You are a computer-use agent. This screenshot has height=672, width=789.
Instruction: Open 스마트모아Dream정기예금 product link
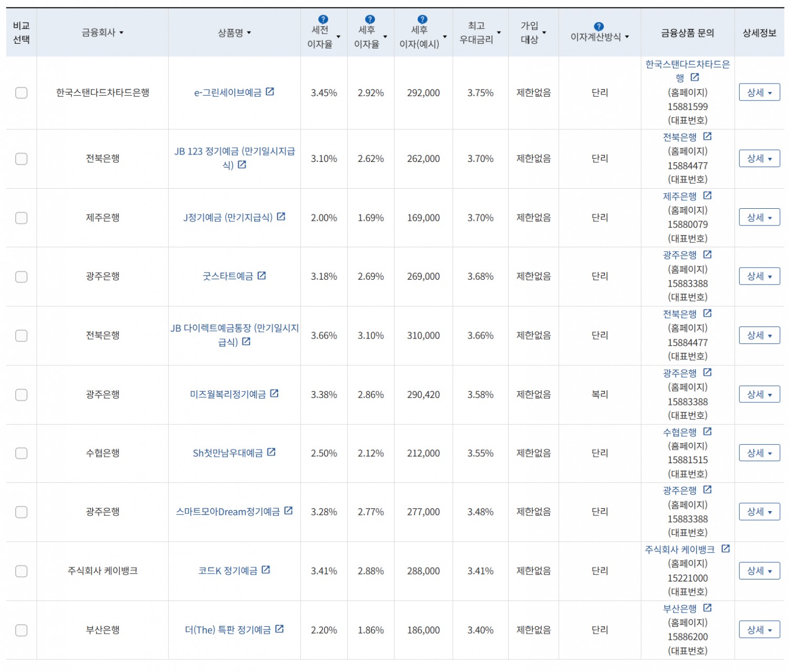tap(228, 512)
